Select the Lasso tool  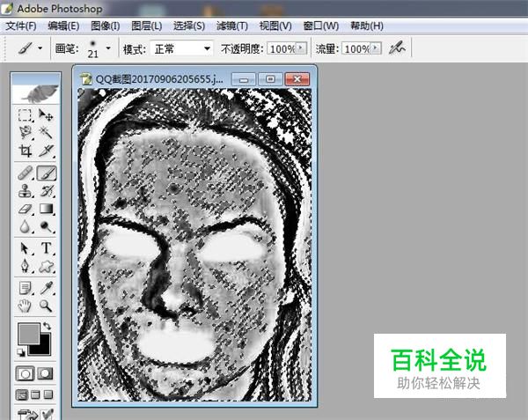(25, 133)
